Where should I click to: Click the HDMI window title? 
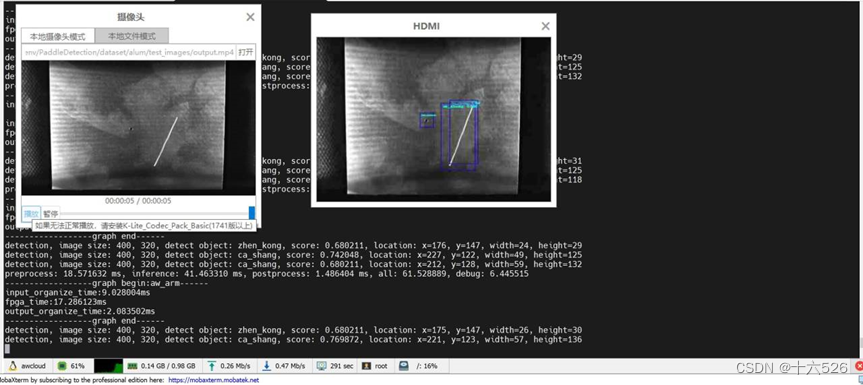coord(427,26)
